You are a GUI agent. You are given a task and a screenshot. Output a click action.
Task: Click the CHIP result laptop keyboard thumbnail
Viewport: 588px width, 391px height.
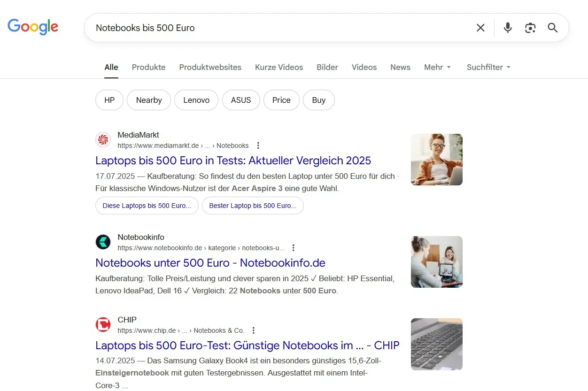tap(436, 344)
